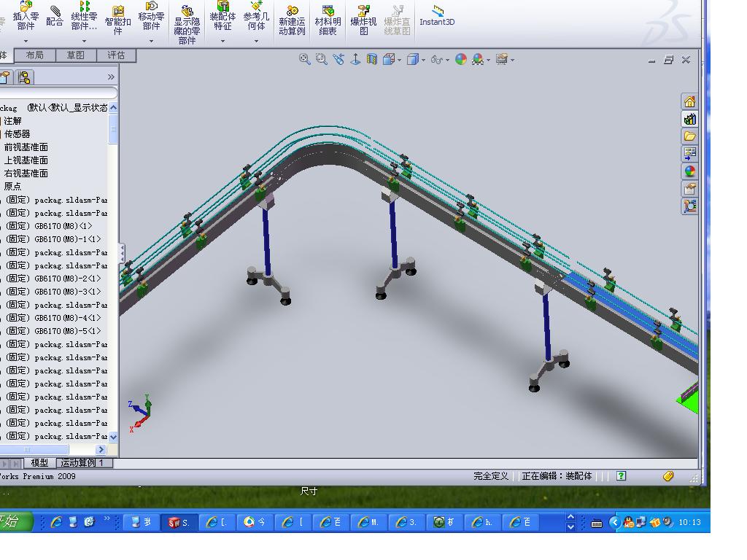Click the View Settings monitor icon
The image size is (747, 560).
pos(501,60)
